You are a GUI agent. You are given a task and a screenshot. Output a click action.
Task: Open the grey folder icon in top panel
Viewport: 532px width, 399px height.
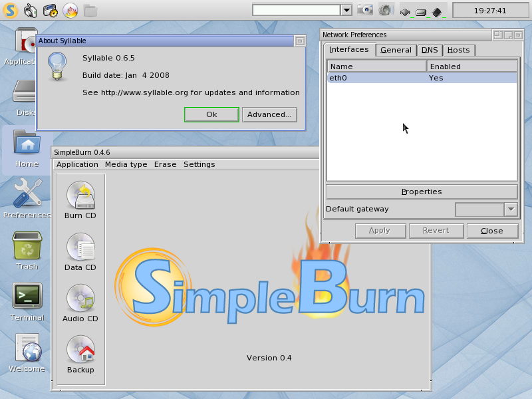click(90, 11)
